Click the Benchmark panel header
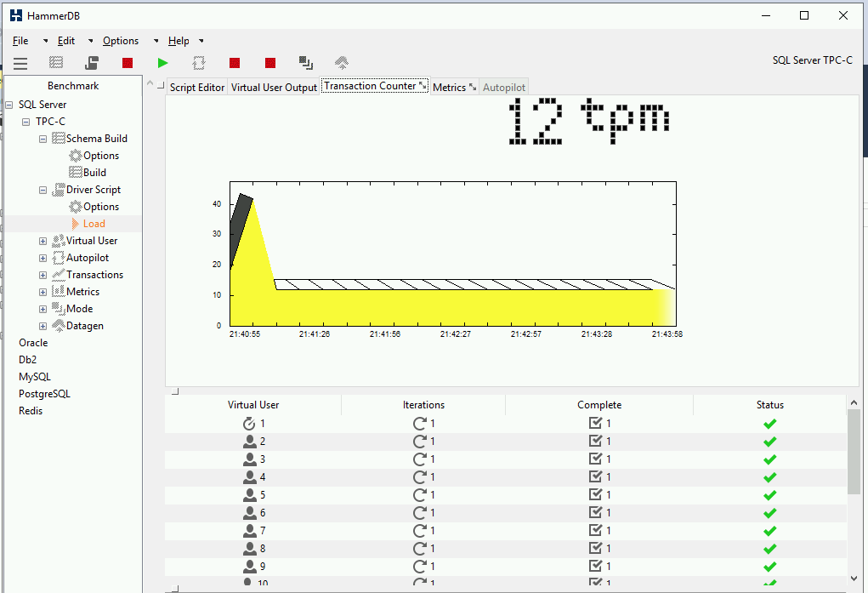This screenshot has width=868, height=593. pos(73,86)
